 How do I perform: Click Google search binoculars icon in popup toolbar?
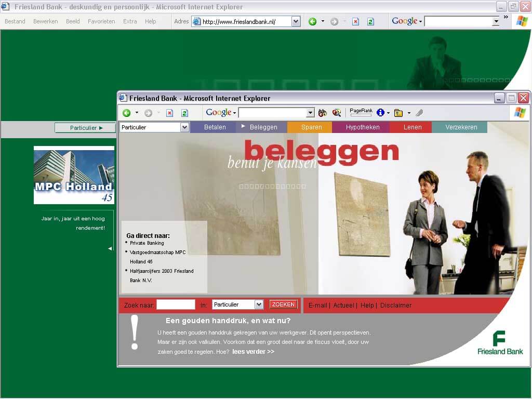coord(322,113)
